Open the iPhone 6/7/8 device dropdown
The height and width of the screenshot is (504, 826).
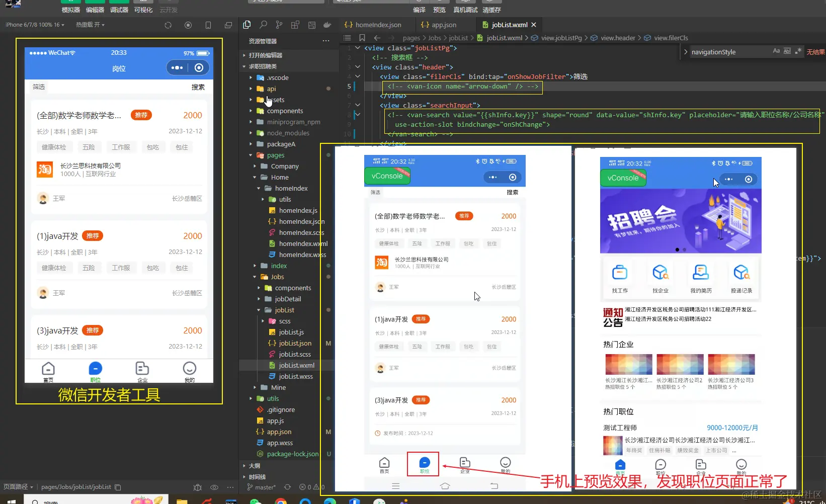coord(34,24)
